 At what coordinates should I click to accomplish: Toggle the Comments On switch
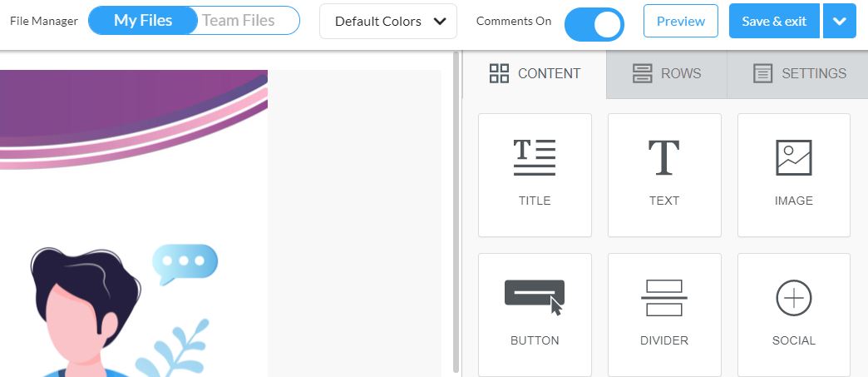[x=594, y=24]
